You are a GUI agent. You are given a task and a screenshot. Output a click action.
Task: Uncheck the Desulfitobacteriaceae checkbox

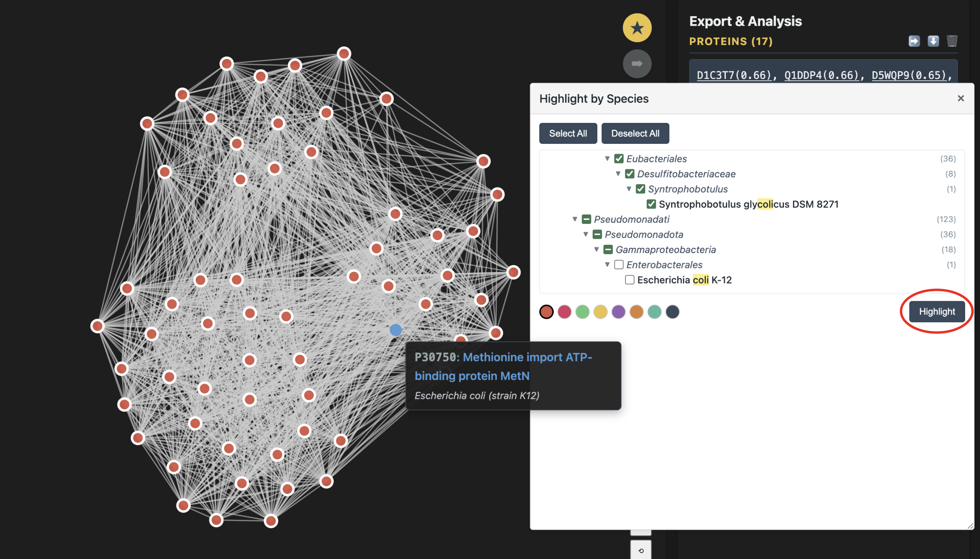[629, 173]
